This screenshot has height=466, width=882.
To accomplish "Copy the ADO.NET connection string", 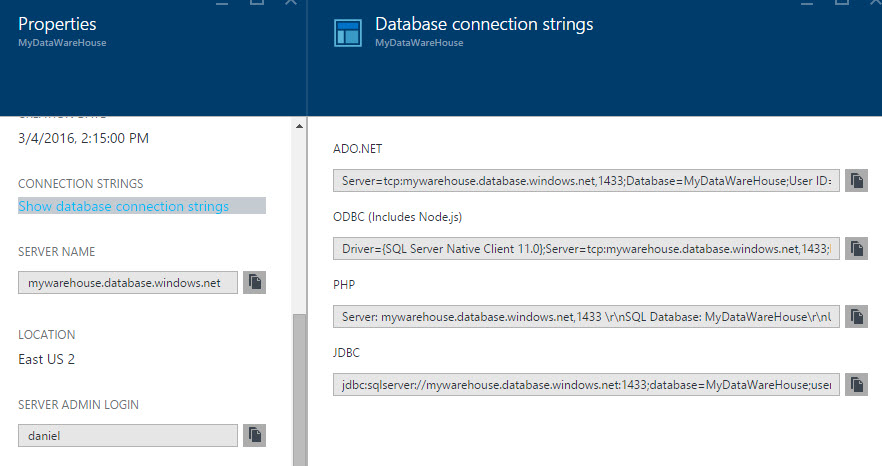I will coord(857,180).
